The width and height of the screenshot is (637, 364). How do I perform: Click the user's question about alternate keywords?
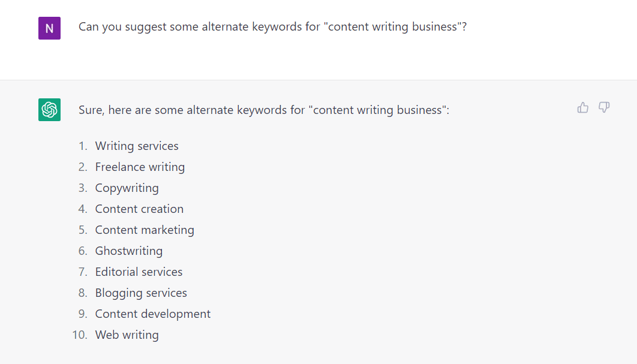point(272,27)
